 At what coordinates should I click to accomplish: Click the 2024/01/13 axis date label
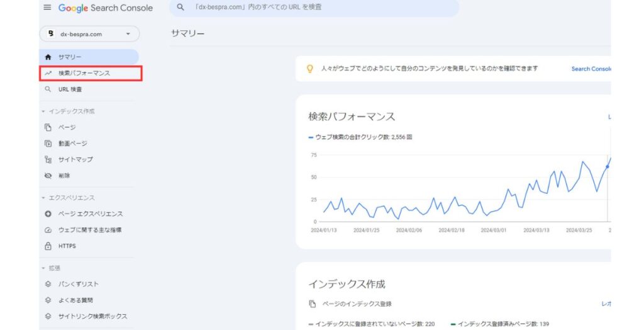pos(324,230)
